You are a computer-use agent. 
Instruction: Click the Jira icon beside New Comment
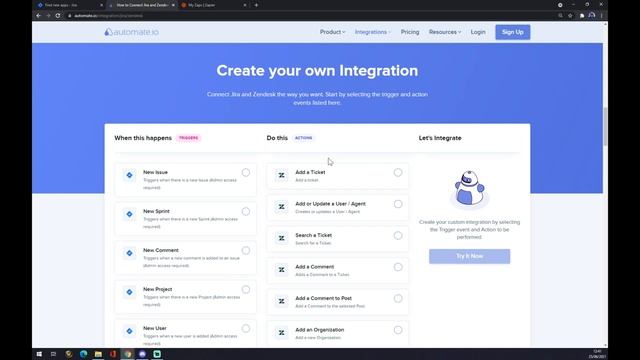coord(129,253)
